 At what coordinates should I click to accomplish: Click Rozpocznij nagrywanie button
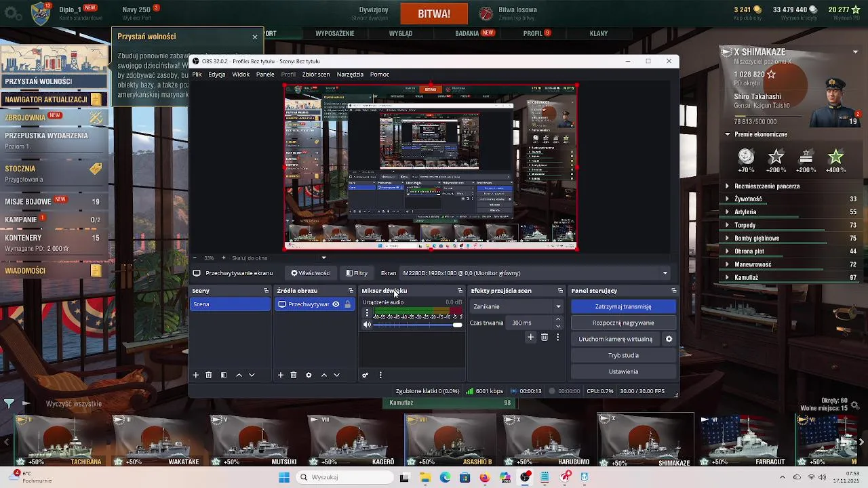click(x=623, y=323)
